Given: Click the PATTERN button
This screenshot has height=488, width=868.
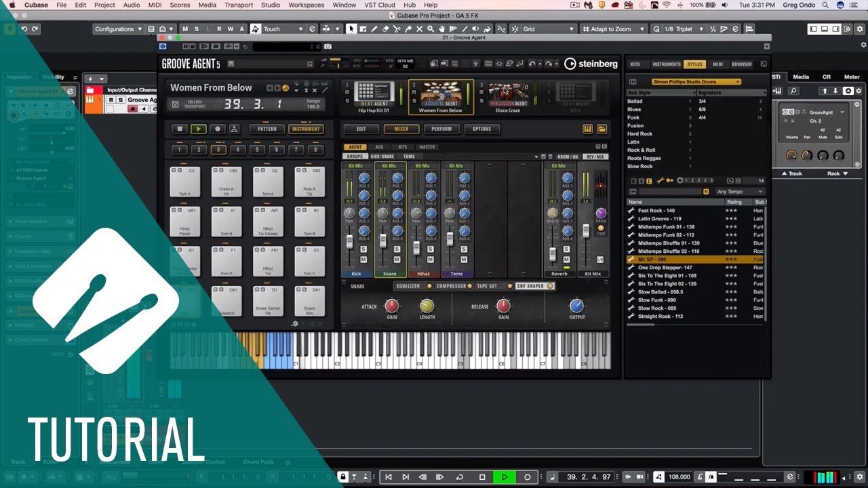Looking at the screenshot, I should click(267, 129).
